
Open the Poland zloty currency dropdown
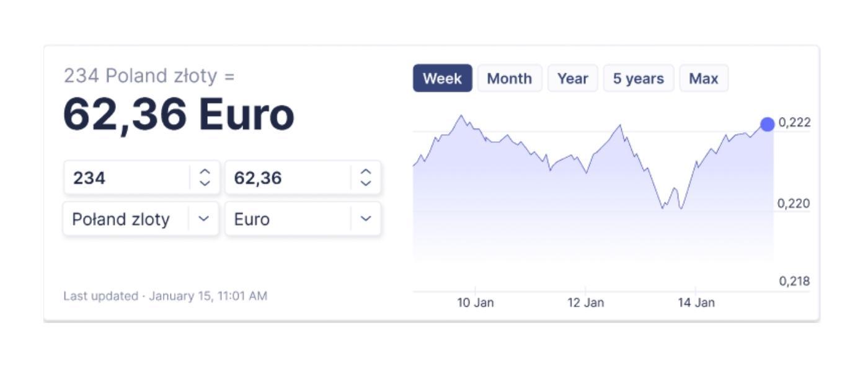pos(204,219)
